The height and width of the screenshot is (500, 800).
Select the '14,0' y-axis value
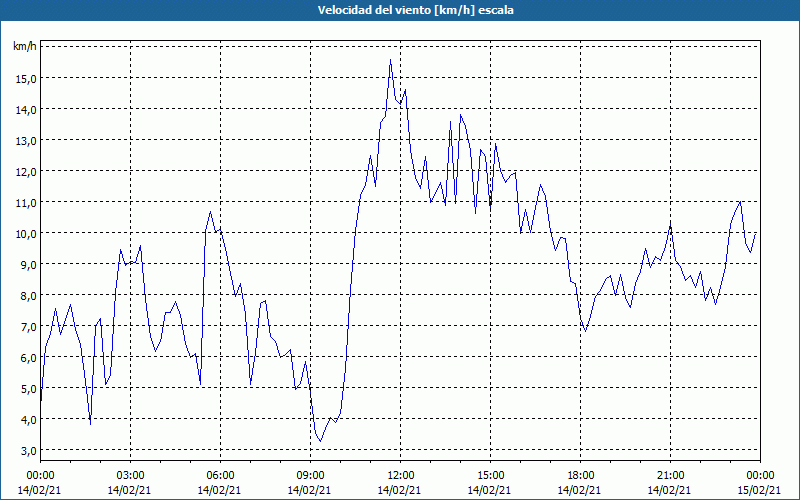pyautogui.click(x=25, y=110)
